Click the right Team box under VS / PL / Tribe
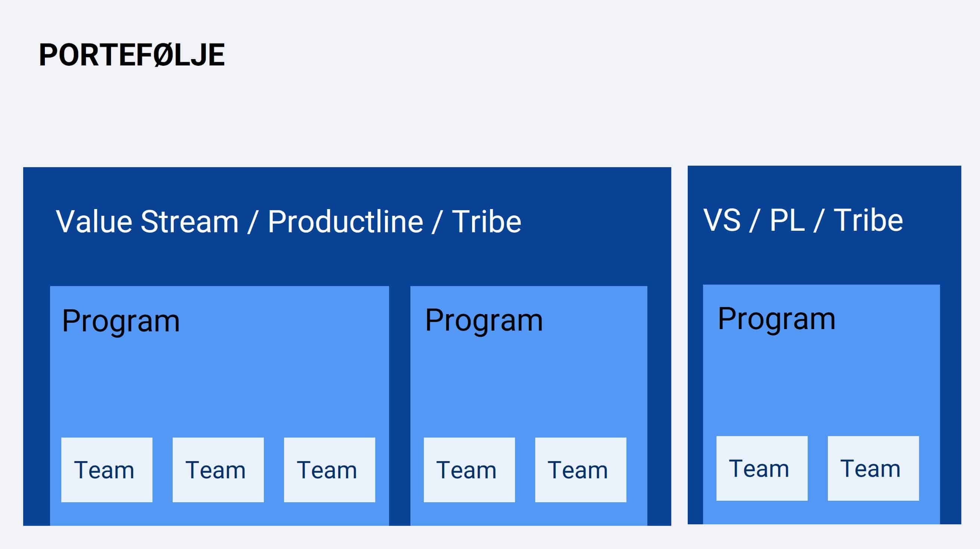 point(873,468)
